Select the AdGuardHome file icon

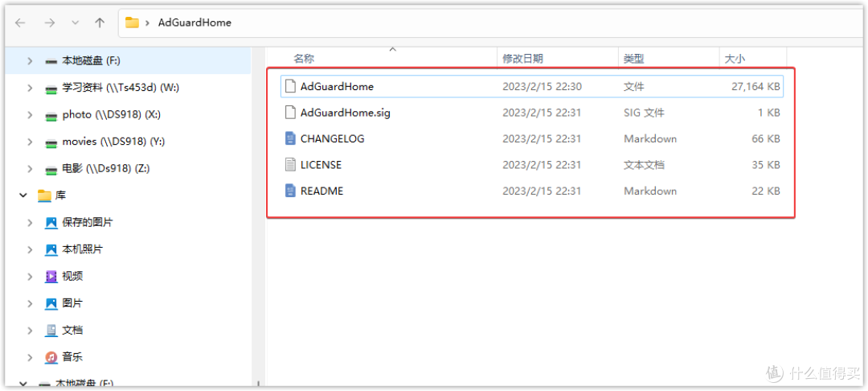pos(291,86)
